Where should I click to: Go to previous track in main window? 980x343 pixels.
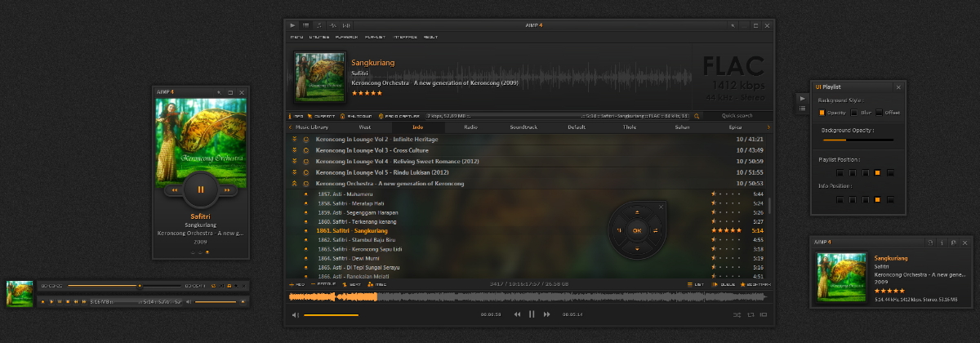(517, 314)
